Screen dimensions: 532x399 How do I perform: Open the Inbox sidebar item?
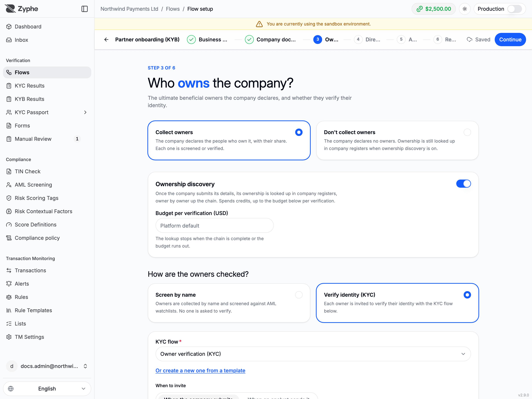(47, 40)
